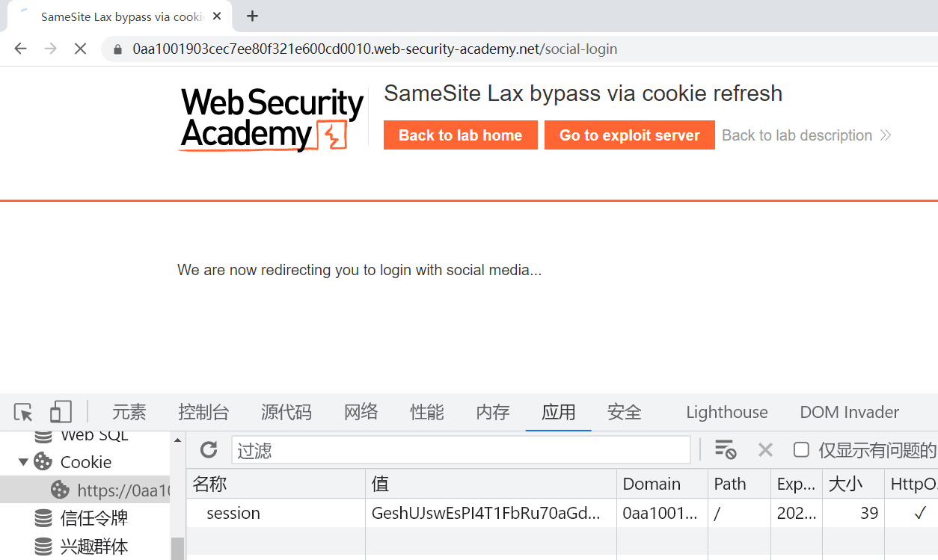
Task: Switch to the 网络 tab
Action: click(361, 412)
